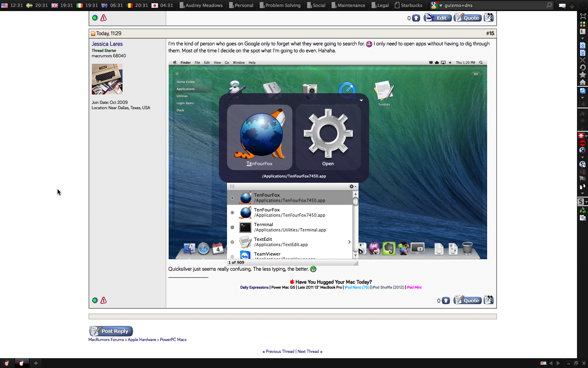588x368 pixels.
Task: Click the forward arrow in the bottom bar
Action: (558, 363)
